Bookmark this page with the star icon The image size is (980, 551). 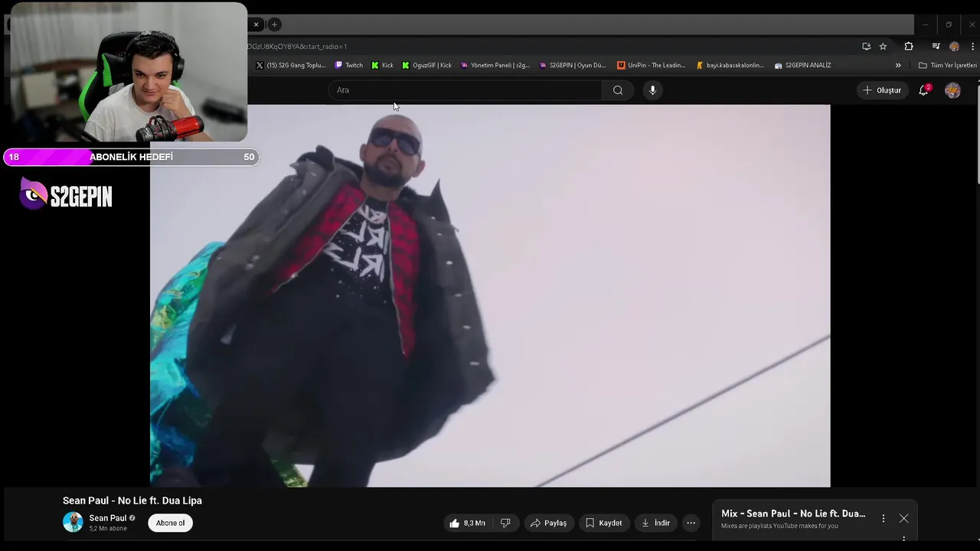[x=883, y=47]
